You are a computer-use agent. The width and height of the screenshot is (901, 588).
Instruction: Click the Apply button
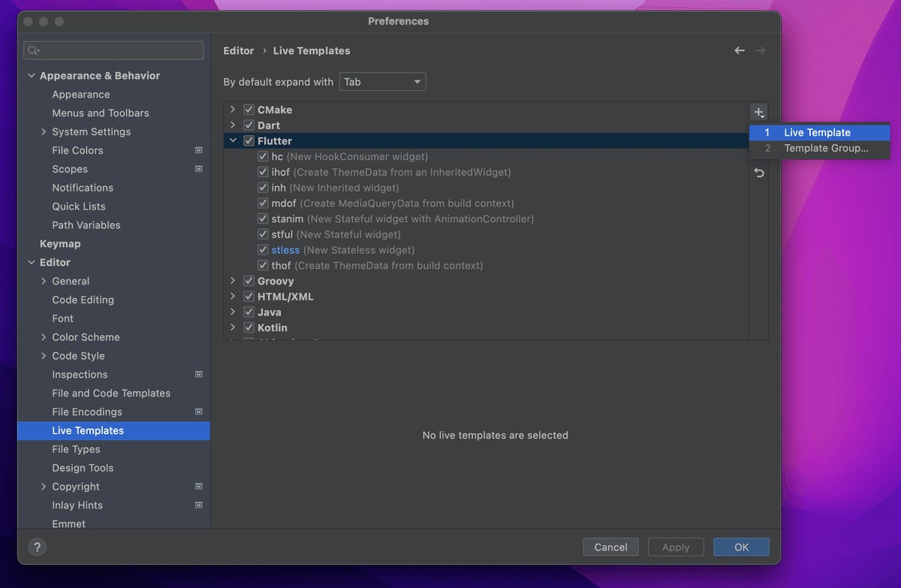pos(676,547)
